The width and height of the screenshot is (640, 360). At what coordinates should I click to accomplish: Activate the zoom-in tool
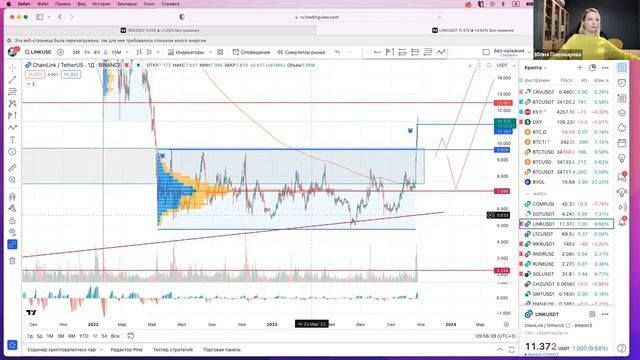[12, 180]
